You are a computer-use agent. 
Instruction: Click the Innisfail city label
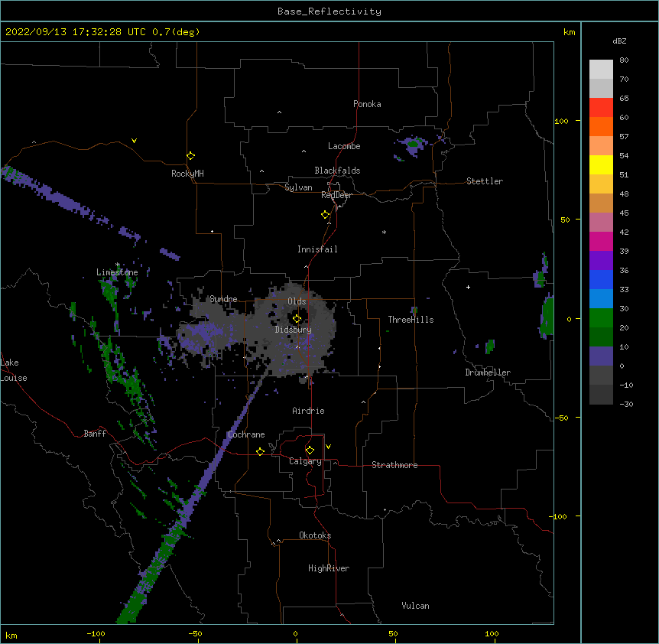pyautogui.click(x=317, y=249)
